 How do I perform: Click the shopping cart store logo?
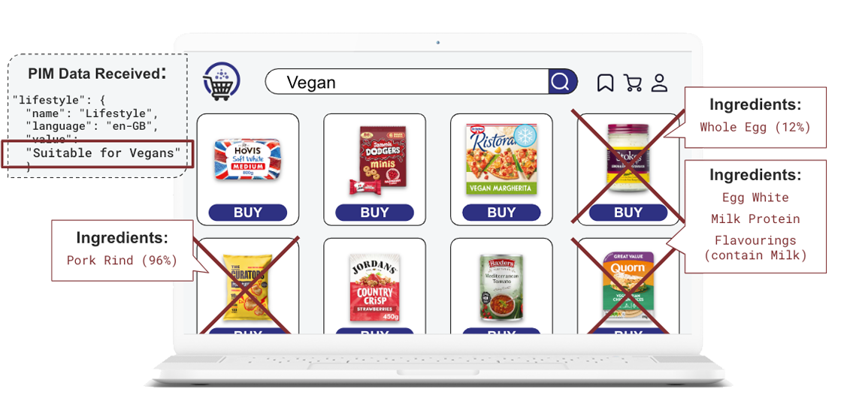[222, 82]
